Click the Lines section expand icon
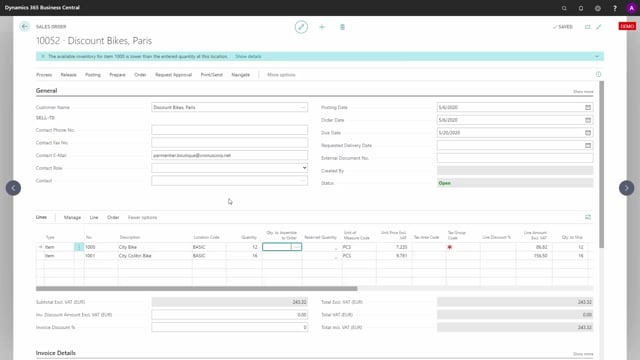Image resolution: width=640 pixels, height=360 pixels. [588, 217]
